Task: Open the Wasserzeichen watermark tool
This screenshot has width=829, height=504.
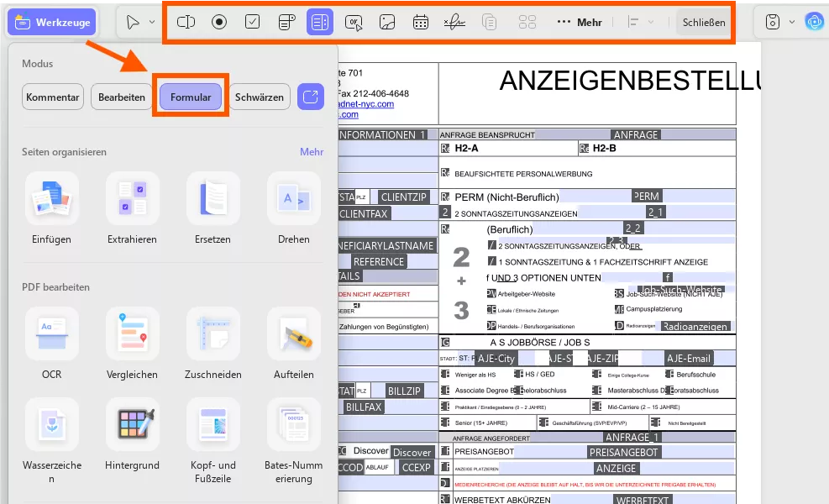Action: [51, 442]
